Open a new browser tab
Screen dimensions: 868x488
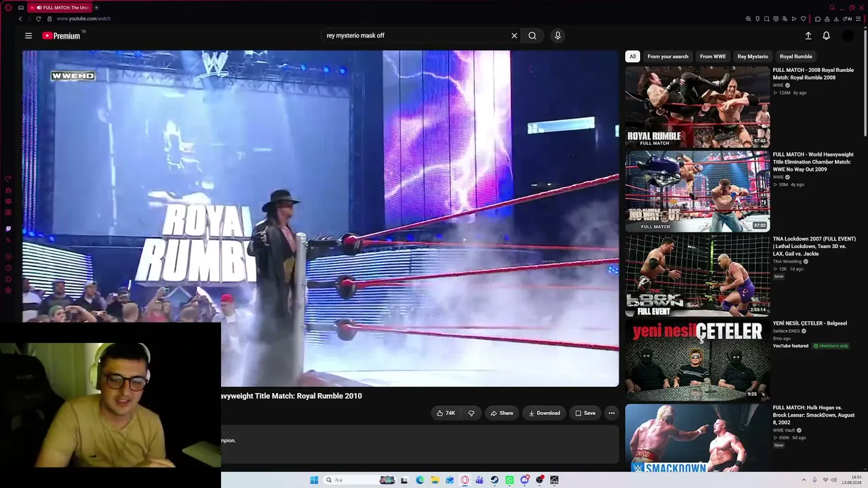[x=96, y=7]
